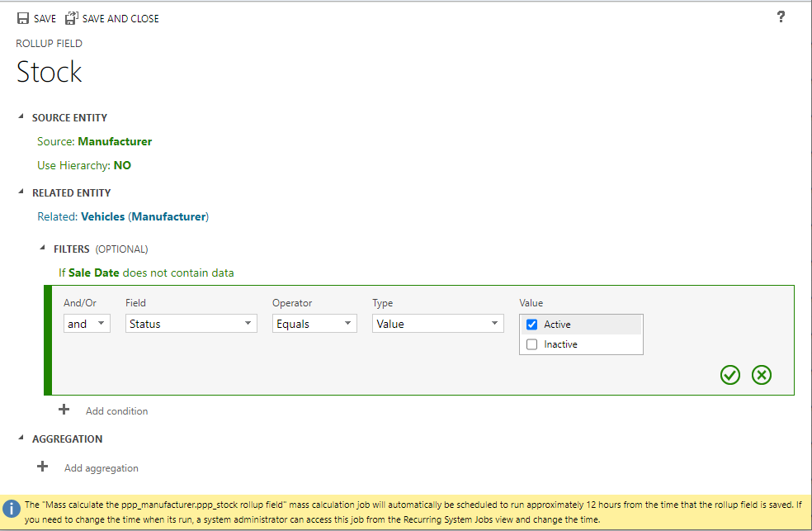Screen dimensions: 812x531
Task: Click the plus icon to add an aggregation
Action: (x=42, y=467)
